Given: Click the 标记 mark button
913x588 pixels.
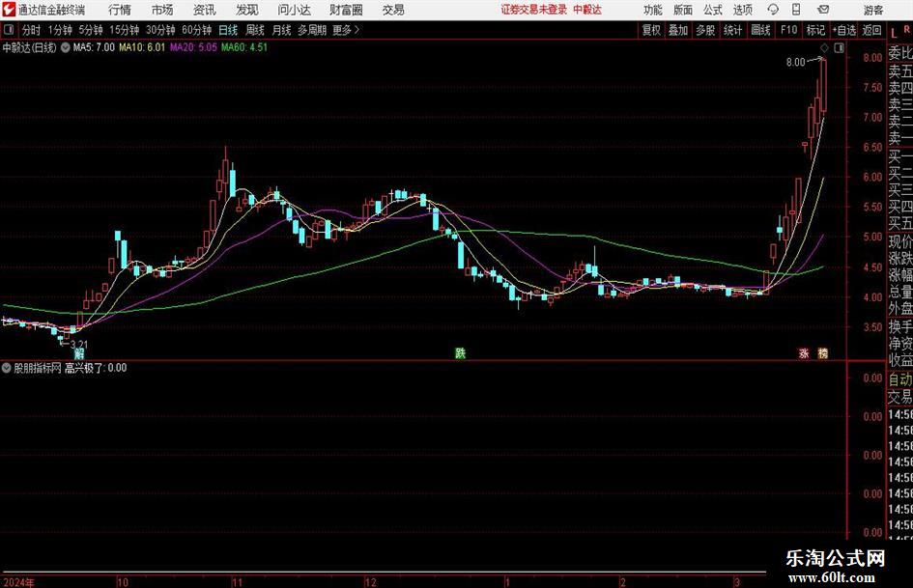Looking at the screenshot, I should point(815,30).
